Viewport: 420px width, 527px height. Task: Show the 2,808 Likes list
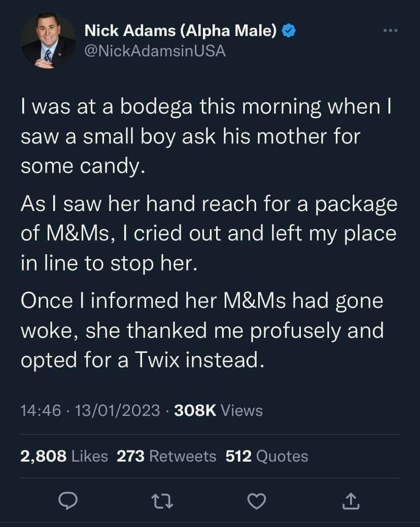pyautogui.click(x=64, y=456)
